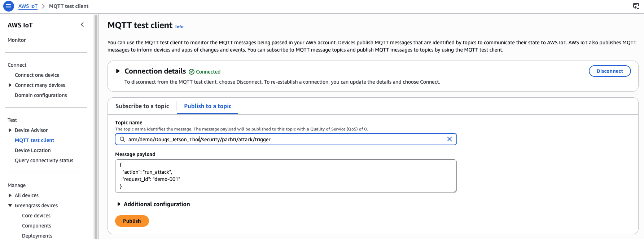This screenshot has width=644, height=239.
Task: Open Device Advisor page
Action: tap(31, 130)
